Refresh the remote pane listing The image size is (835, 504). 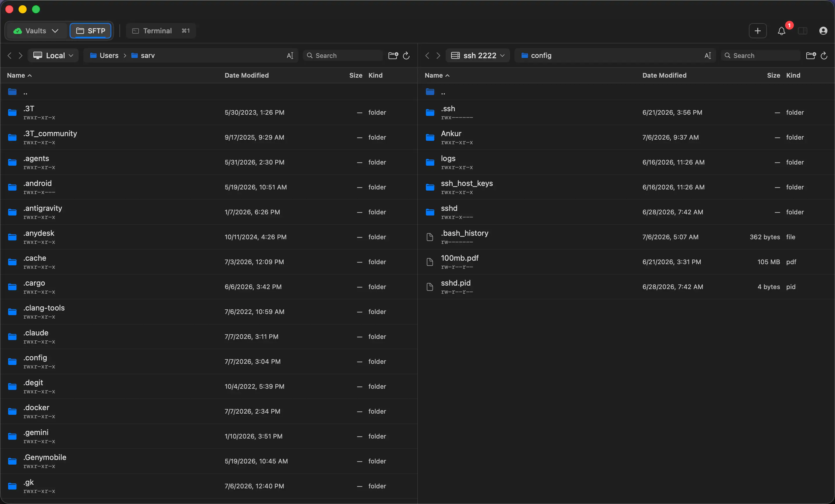click(824, 56)
